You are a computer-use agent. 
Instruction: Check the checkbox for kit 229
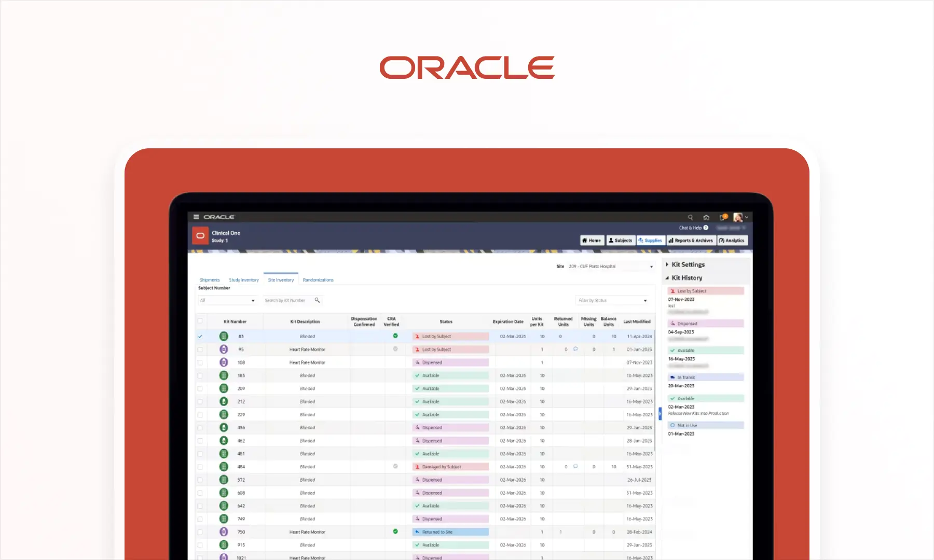pyautogui.click(x=200, y=415)
